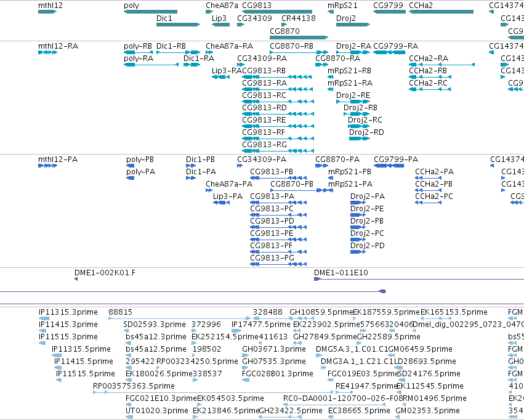The image size is (524, 420).
Task: Select transcript CG9799-RA label
Action: pyautogui.click(x=396, y=46)
